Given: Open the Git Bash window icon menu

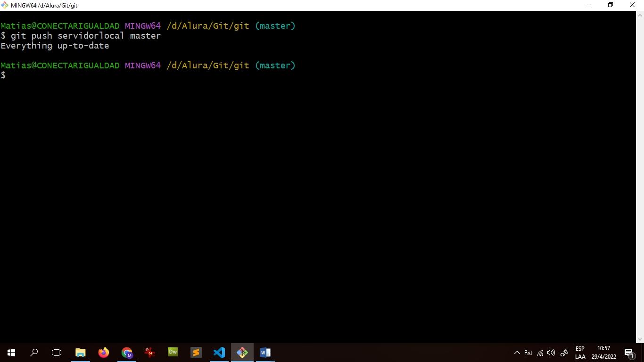Looking at the screenshot, I should click(5, 5).
